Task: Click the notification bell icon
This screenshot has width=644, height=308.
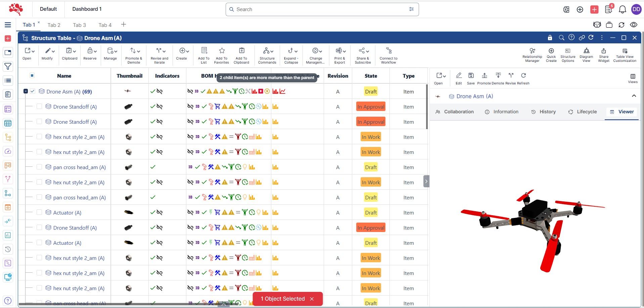Action: (622, 9)
